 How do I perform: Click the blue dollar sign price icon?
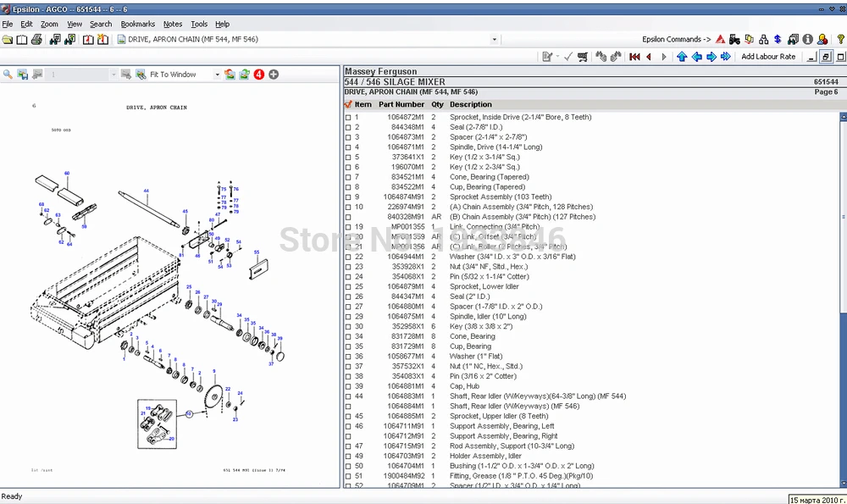point(778,40)
